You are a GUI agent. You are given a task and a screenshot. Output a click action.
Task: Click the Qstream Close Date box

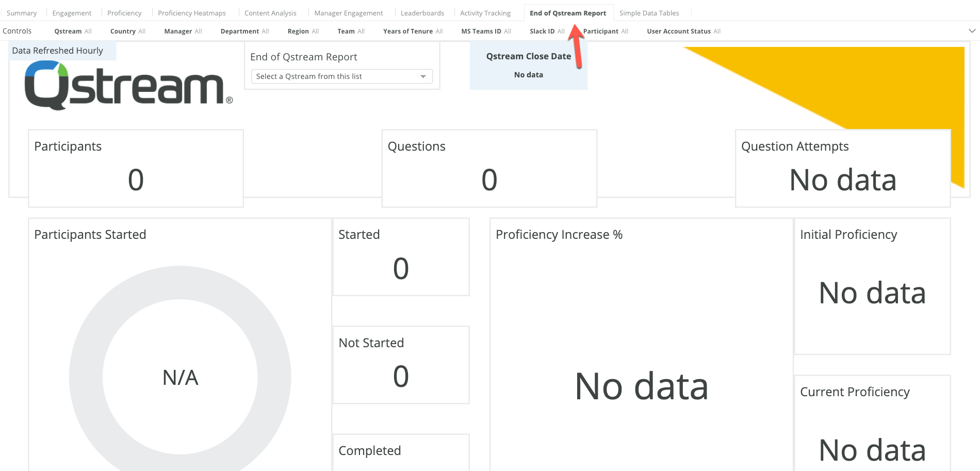pos(529,66)
